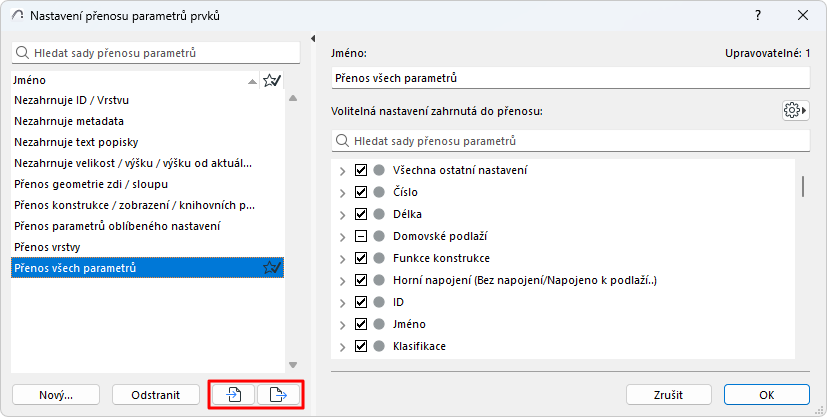The image size is (827, 417).
Task: Click the panel collapse arrow divider
Action: click(313, 39)
